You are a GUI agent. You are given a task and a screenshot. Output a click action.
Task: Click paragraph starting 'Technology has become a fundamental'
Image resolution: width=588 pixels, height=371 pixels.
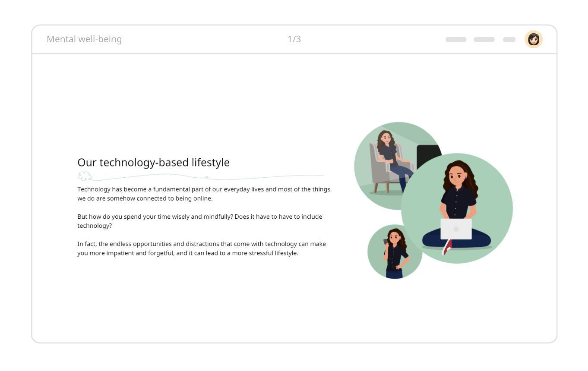204,194
